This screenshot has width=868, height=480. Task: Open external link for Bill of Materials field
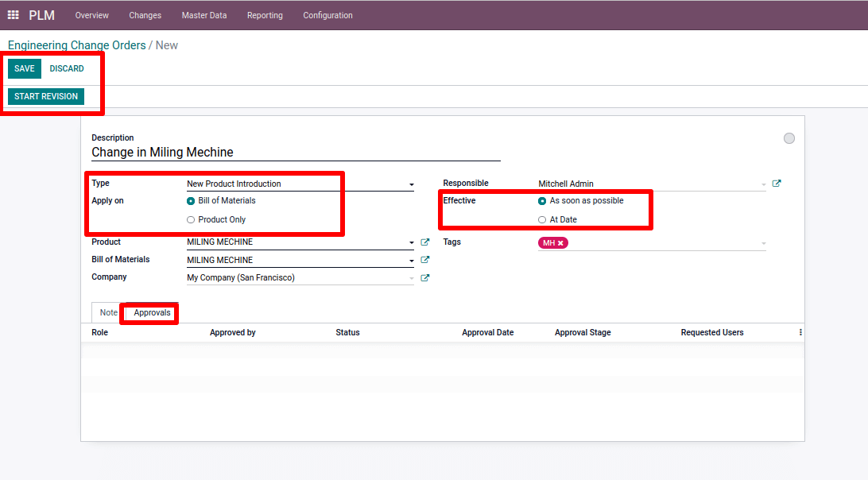[425, 260]
